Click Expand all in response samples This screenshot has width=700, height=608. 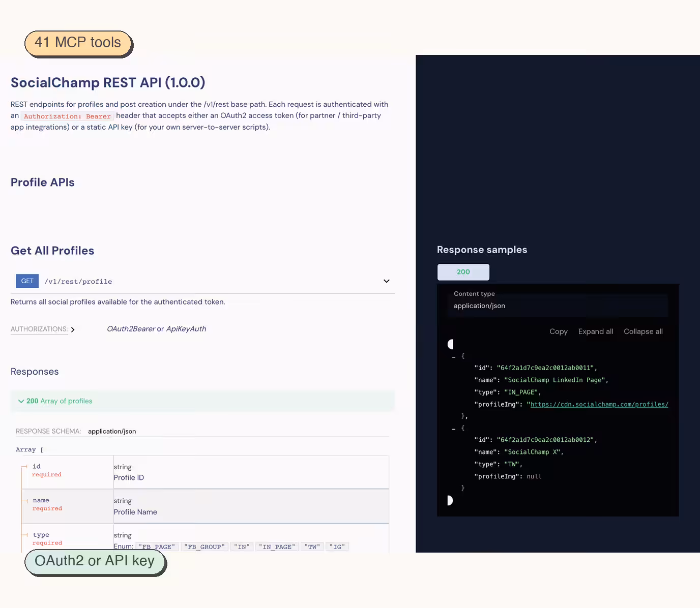click(596, 331)
